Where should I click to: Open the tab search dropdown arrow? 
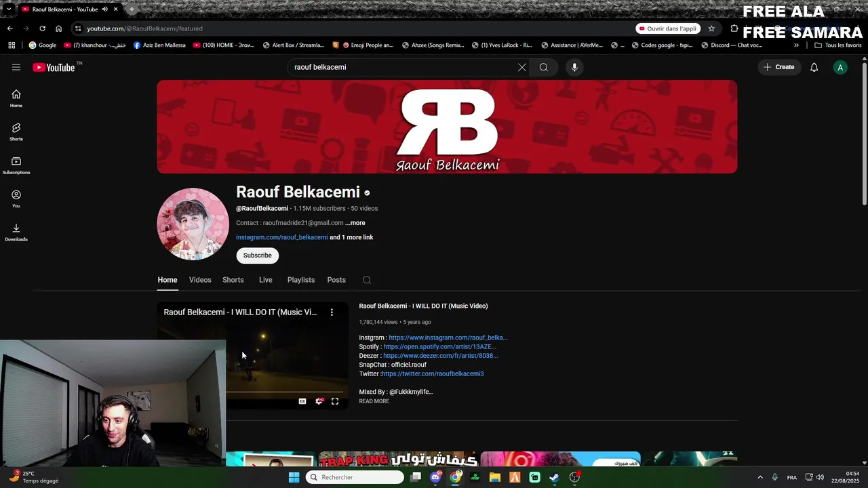click(8, 9)
